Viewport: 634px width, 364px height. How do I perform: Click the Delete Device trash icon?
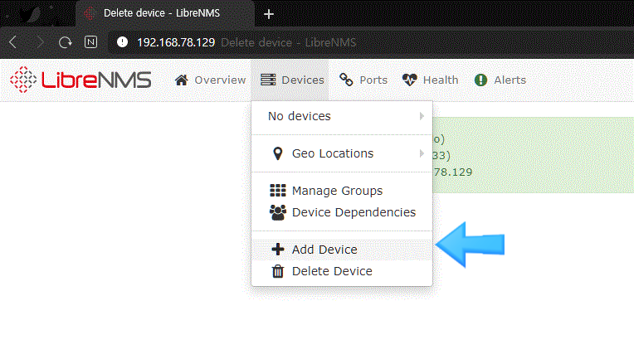[278, 271]
